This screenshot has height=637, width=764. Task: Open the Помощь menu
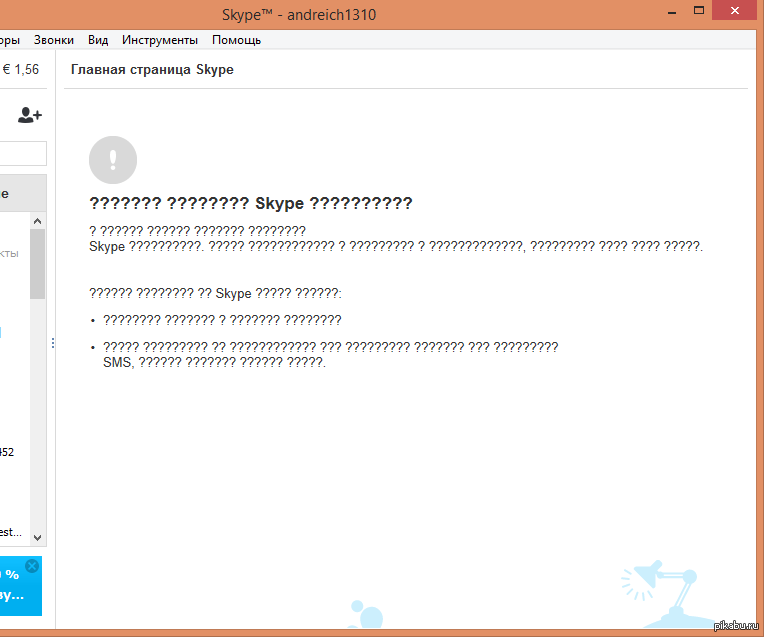pyautogui.click(x=236, y=40)
